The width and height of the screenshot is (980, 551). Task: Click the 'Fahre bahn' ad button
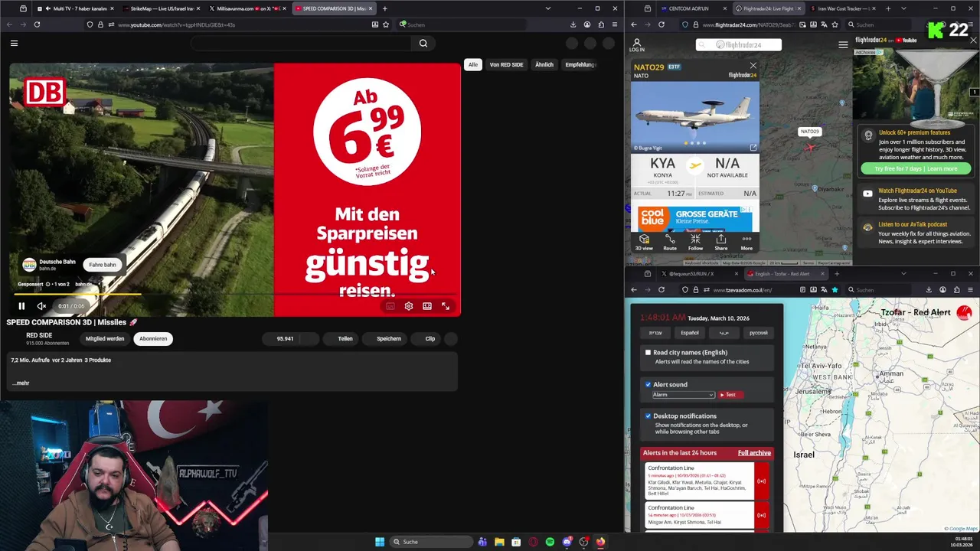[102, 265]
